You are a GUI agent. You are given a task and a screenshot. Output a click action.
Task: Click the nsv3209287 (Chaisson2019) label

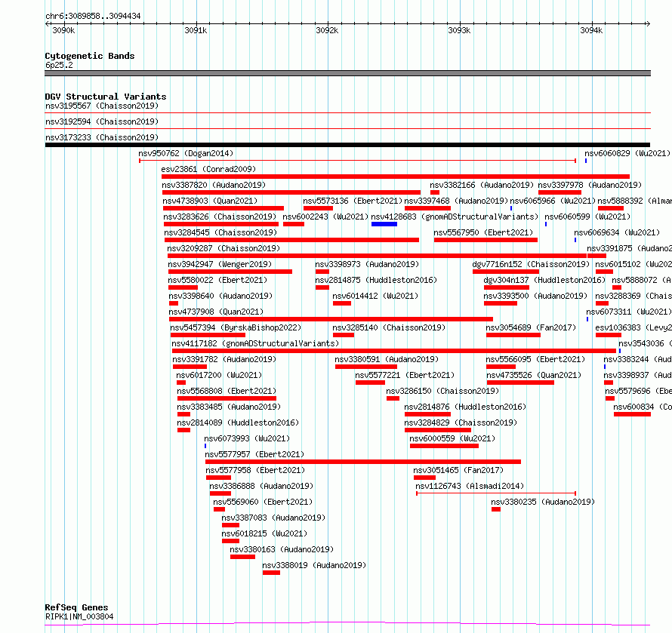click(x=223, y=248)
